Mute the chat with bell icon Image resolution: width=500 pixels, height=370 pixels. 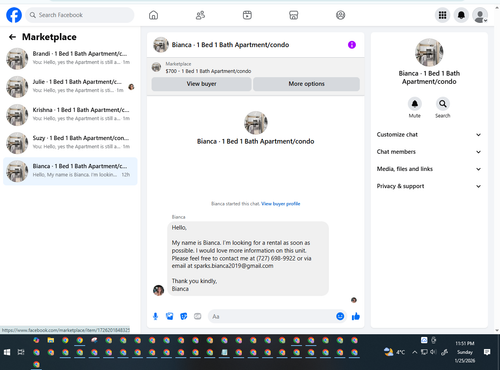click(415, 104)
